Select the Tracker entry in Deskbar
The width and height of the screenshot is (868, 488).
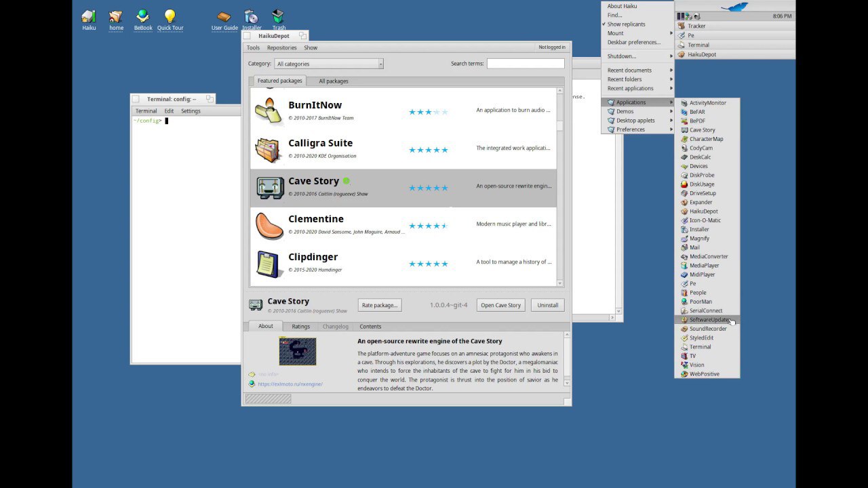735,26
